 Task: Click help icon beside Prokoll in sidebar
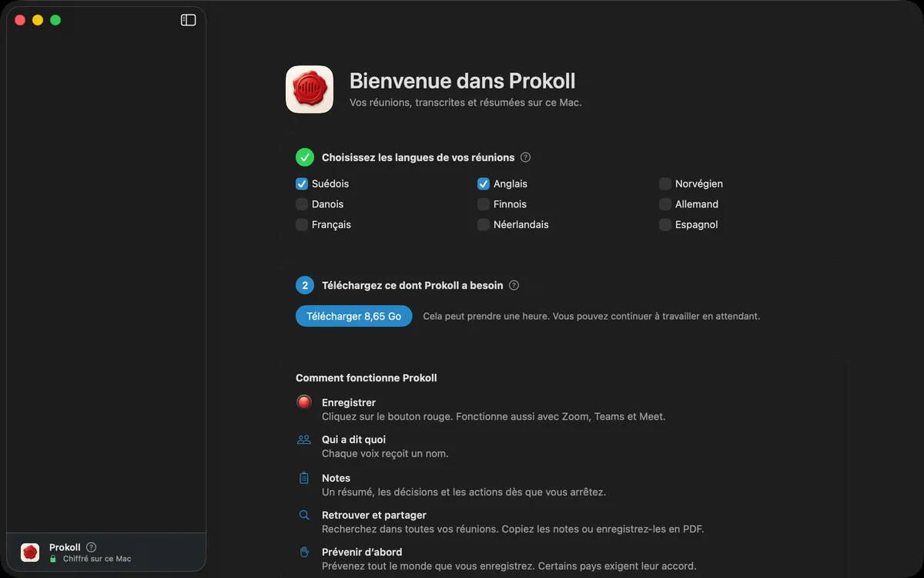click(91, 547)
